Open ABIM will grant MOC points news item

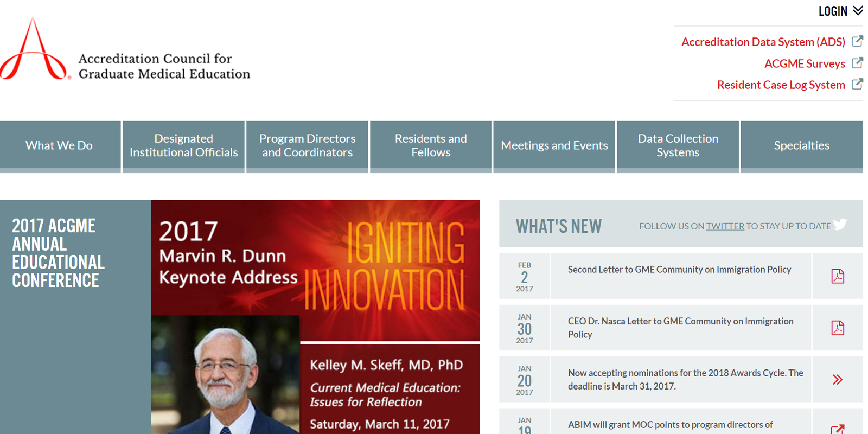pyautogui.click(x=671, y=425)
